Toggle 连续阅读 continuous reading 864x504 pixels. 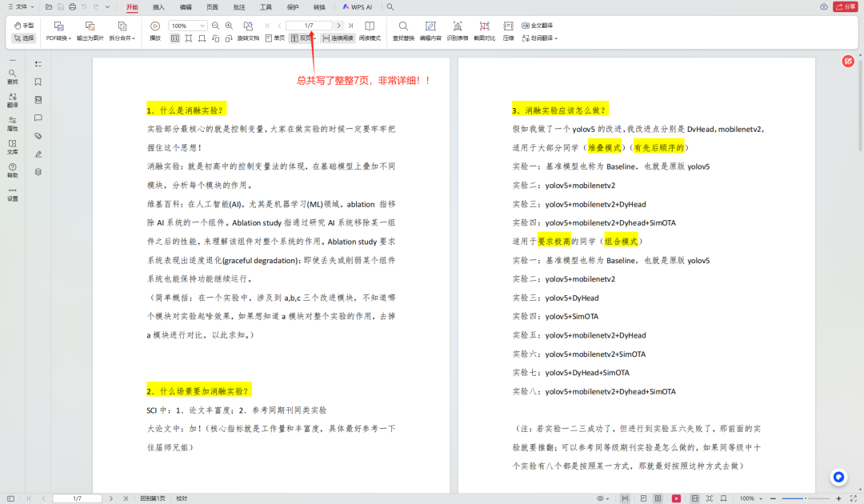338,38
